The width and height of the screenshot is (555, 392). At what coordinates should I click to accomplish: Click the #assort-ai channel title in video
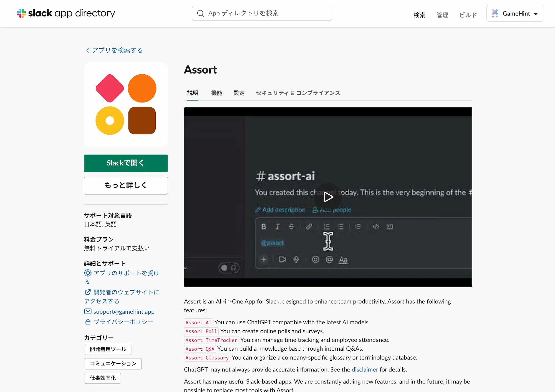tap(285, 176)
